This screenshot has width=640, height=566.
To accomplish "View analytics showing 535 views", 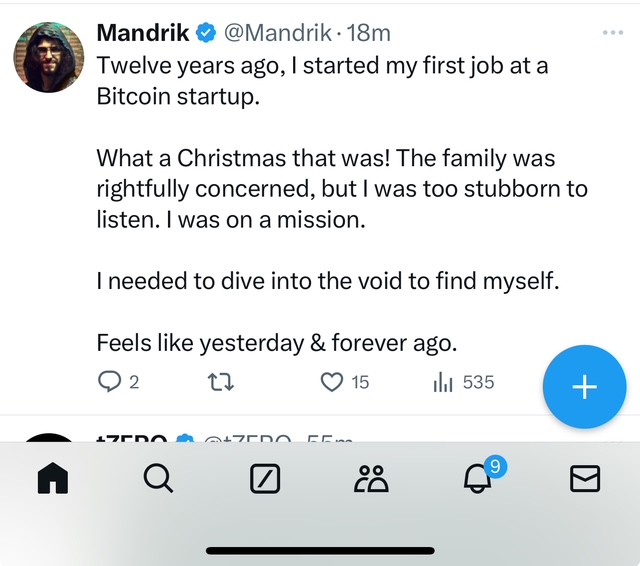I will (x=443, y=382).
